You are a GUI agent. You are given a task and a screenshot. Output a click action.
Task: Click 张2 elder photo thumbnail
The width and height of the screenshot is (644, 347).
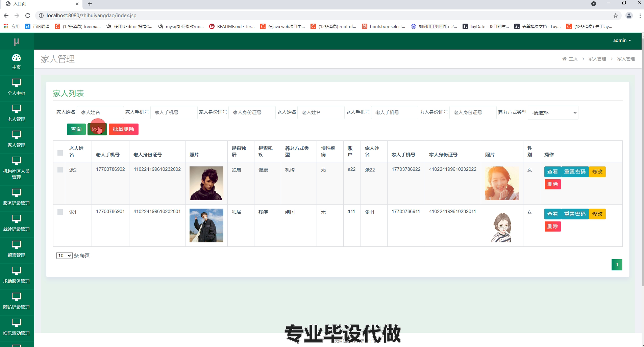click(206, 183)
